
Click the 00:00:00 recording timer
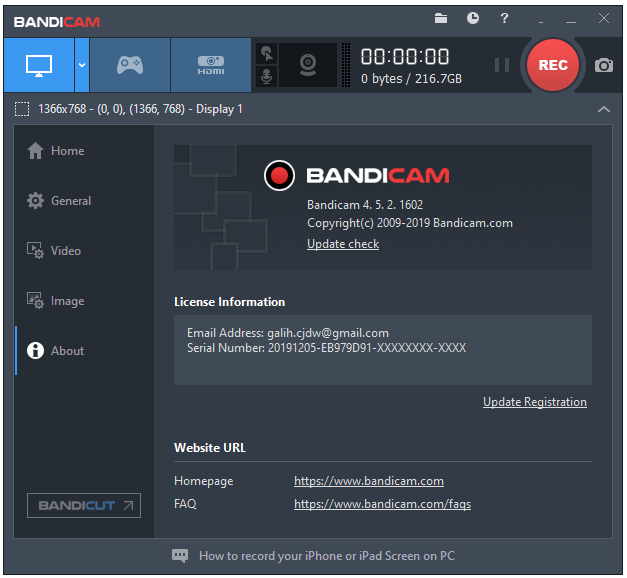(405, 56)
